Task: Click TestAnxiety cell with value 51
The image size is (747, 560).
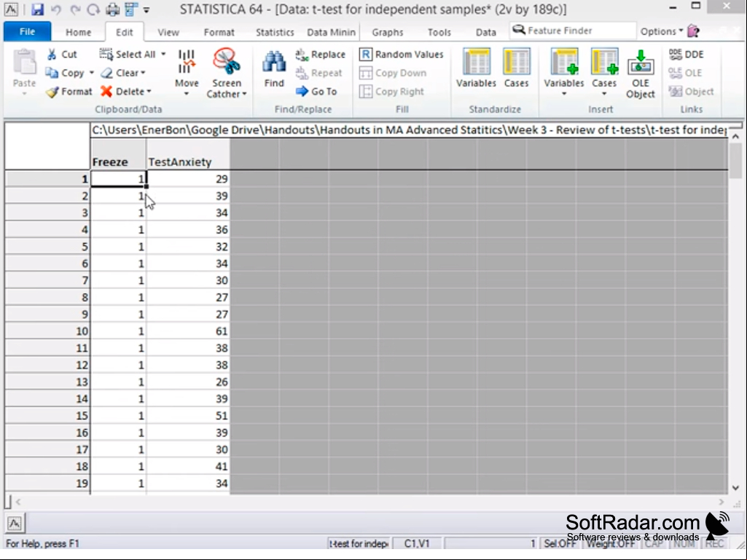Action: point(188,416)
